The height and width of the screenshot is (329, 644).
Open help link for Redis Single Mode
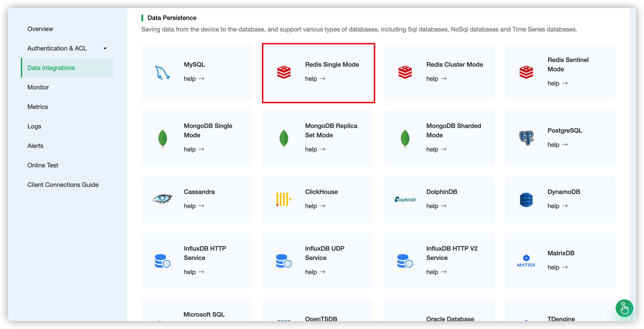click(315, 79)
